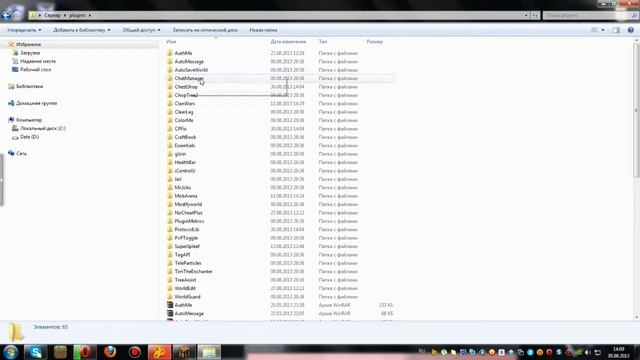The width and height of the screenshot is (640, 360).
Task: Open Firefox from the taskbar
Action: pyautogui.click(x=110, y=352)
